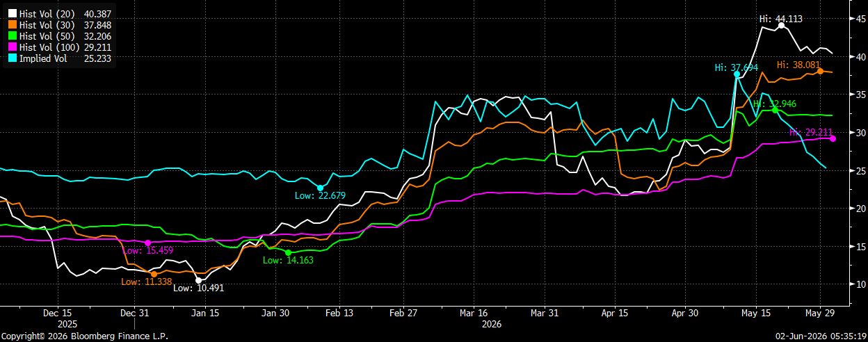Click the Low: 15.459 annotation label
This screenshot has height=342, width=868.
(147, 250)
